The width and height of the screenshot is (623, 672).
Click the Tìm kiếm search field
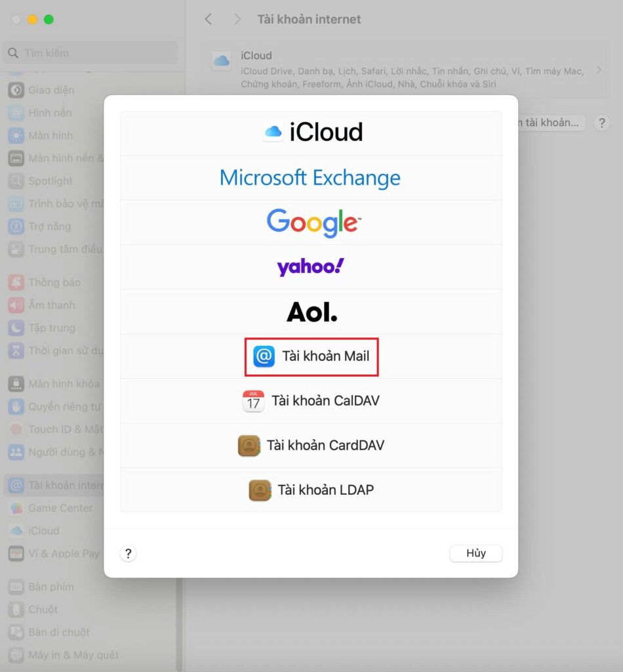(x=90, y=52)
